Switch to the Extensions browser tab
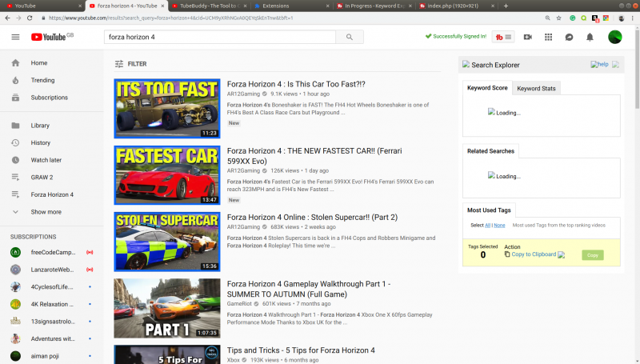 click(285, 6)
